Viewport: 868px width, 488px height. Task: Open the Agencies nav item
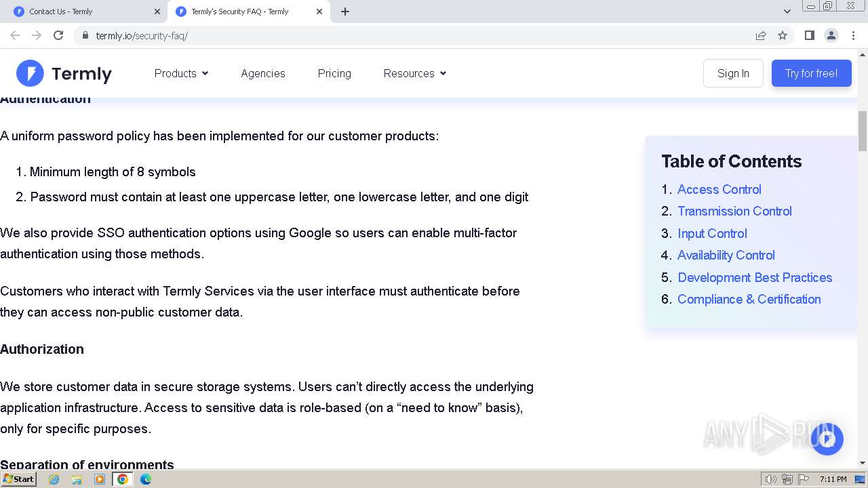pyautogui.click(x=263, y=73)
